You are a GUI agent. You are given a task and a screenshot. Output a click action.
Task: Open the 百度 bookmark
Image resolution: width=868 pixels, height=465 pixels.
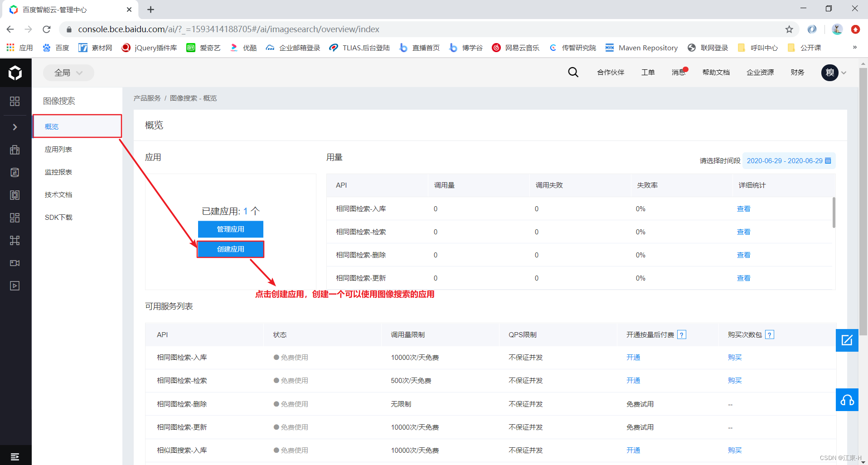[56, 48]
